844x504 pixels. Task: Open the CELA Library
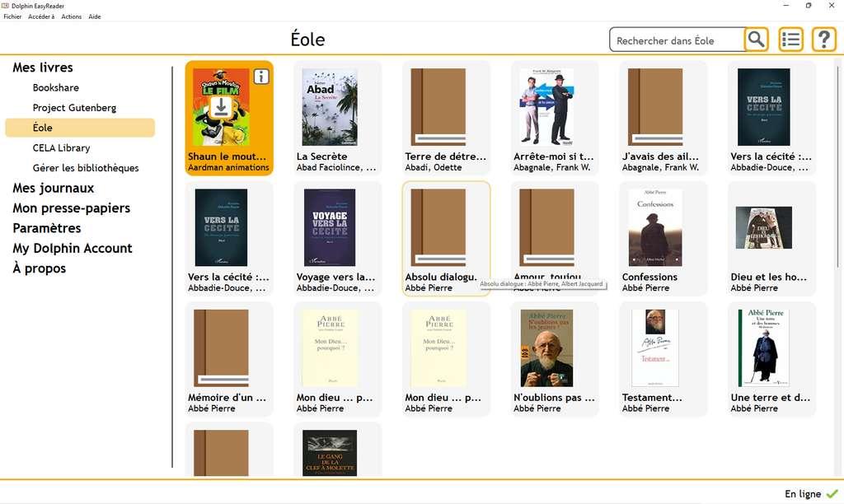point(61,148)
